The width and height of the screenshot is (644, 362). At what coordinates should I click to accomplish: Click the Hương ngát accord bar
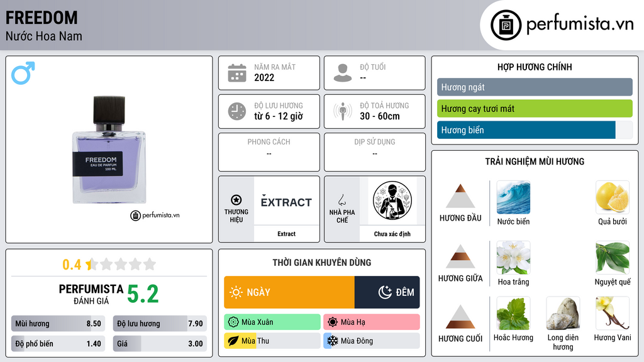[x=535, y=87]
